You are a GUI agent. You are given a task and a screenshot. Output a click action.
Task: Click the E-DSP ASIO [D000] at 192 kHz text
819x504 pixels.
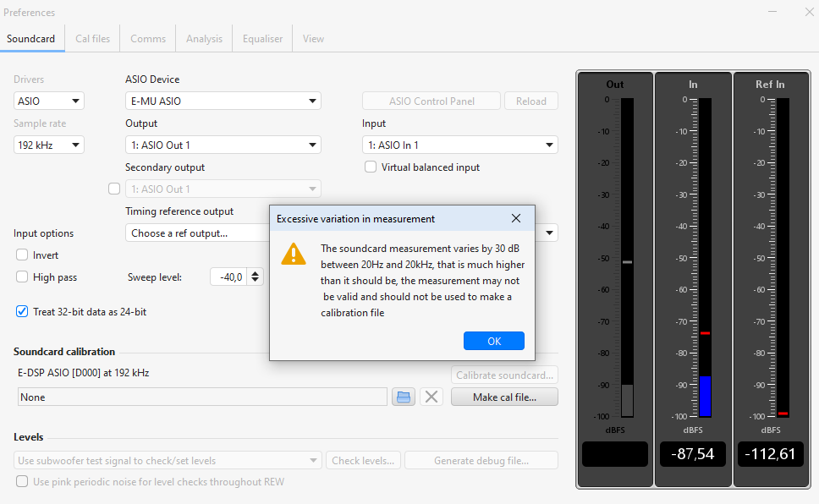tap(84, 373)
